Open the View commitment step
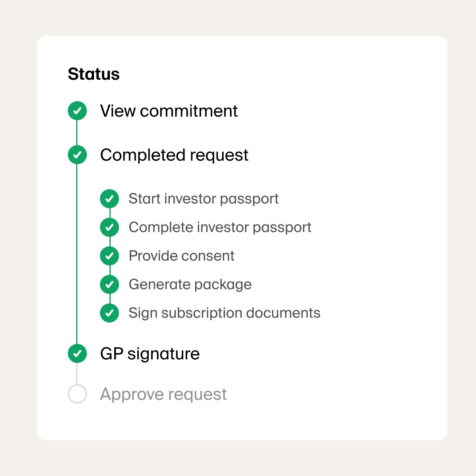476x476 pixels. coord(169,111)
